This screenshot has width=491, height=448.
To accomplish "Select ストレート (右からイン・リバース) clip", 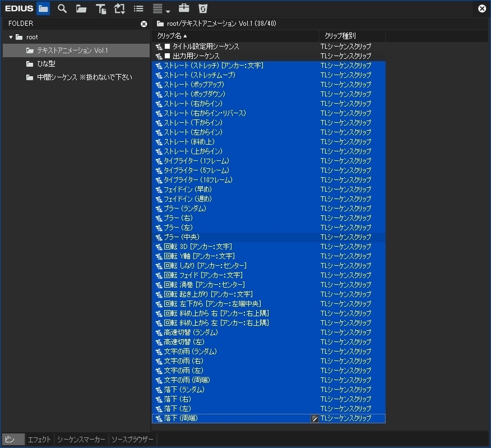I will coord(268,113).
